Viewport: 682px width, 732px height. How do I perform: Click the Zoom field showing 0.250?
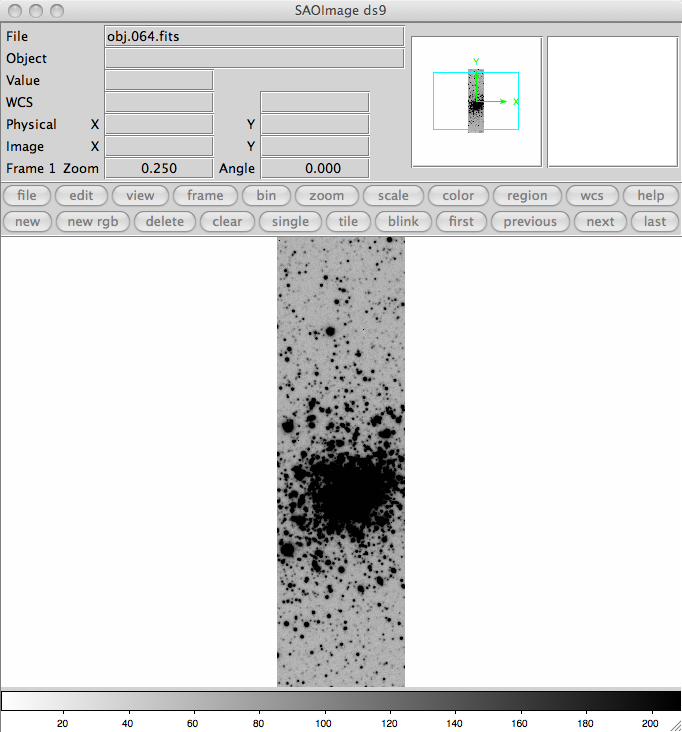pos(159,169)
